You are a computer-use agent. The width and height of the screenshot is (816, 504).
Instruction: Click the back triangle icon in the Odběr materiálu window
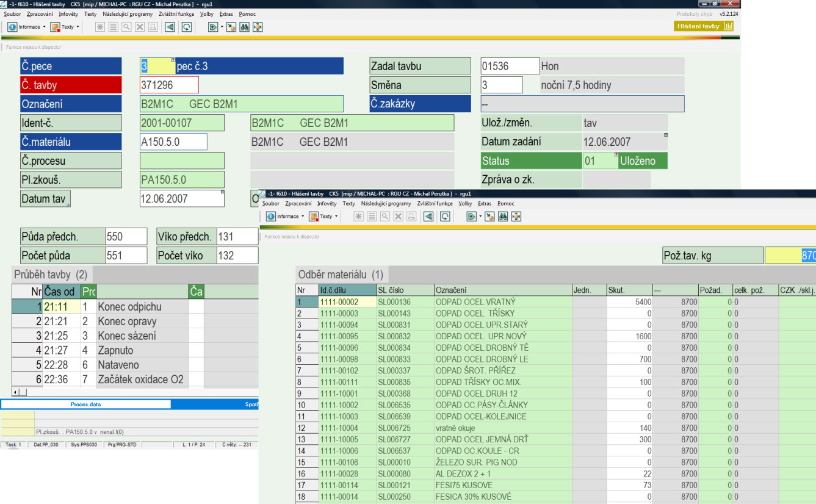[x=428, y=216]
